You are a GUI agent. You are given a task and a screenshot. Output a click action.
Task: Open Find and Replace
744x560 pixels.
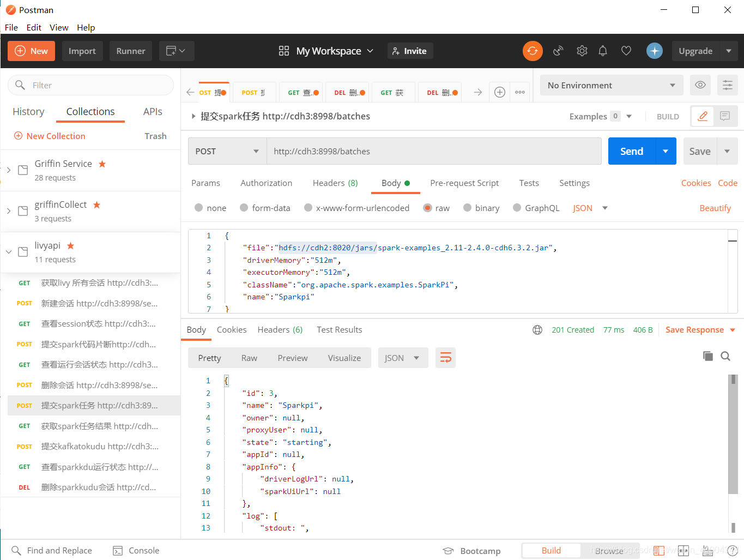coord(52,551)
